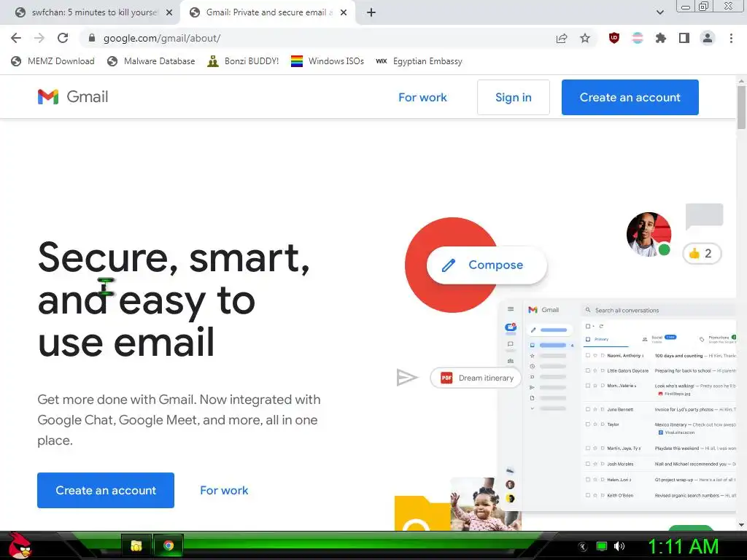Tick checkbox for Little Gators Daycare email
This screenshot has height=560, width=747.
coord(588,370)
